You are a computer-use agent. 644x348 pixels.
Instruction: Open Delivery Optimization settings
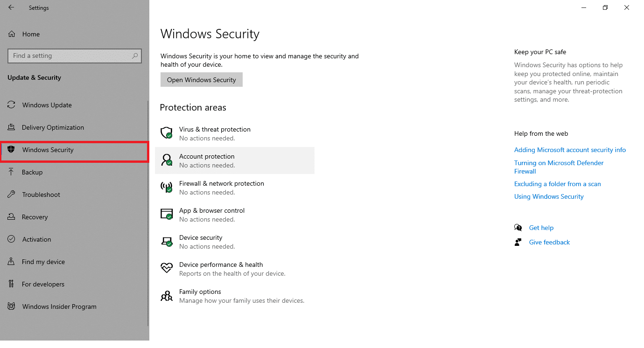(53, 127)
